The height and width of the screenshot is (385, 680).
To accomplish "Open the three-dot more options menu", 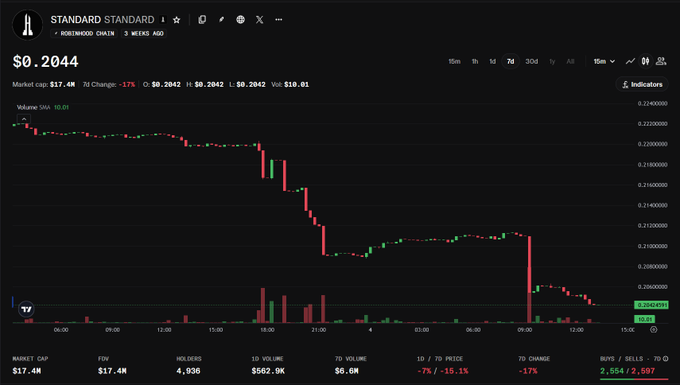I will [278, 20].
